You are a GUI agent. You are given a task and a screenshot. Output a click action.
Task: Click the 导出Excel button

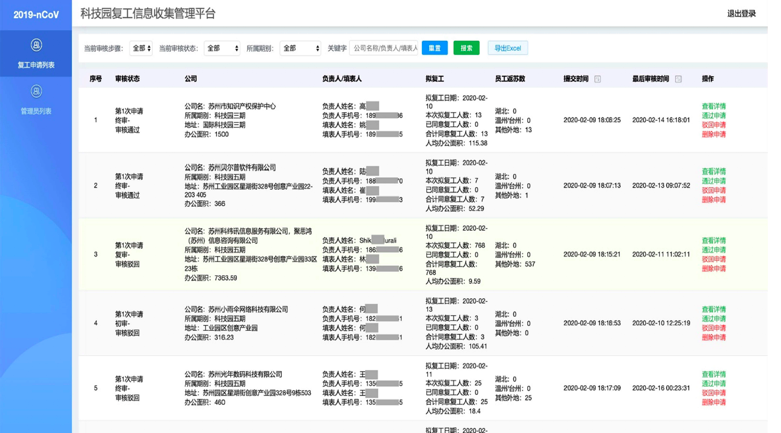coord(507,48)
